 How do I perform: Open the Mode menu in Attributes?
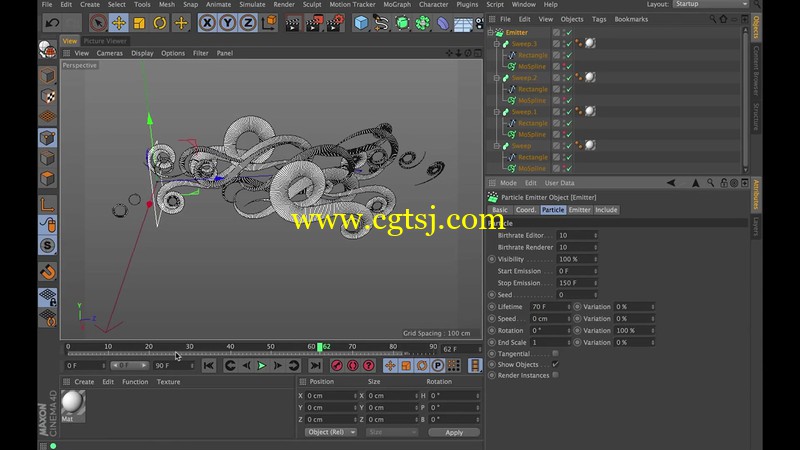508,183
